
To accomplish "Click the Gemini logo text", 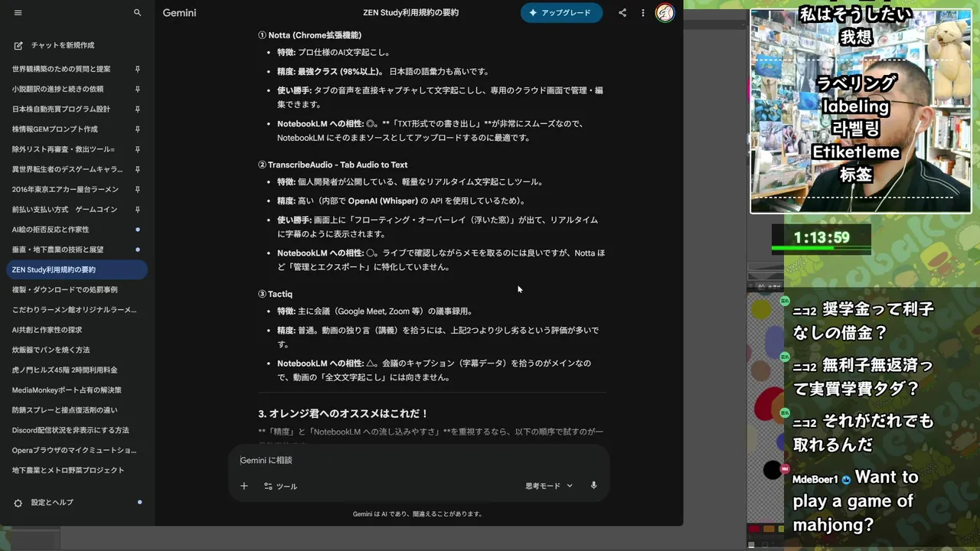I will pos(179,13).
